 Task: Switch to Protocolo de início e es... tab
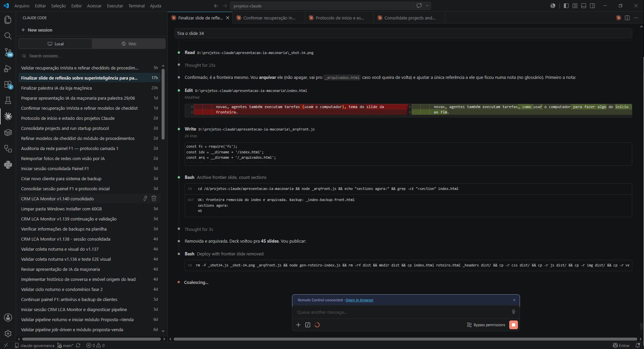[x=339, y=18]
